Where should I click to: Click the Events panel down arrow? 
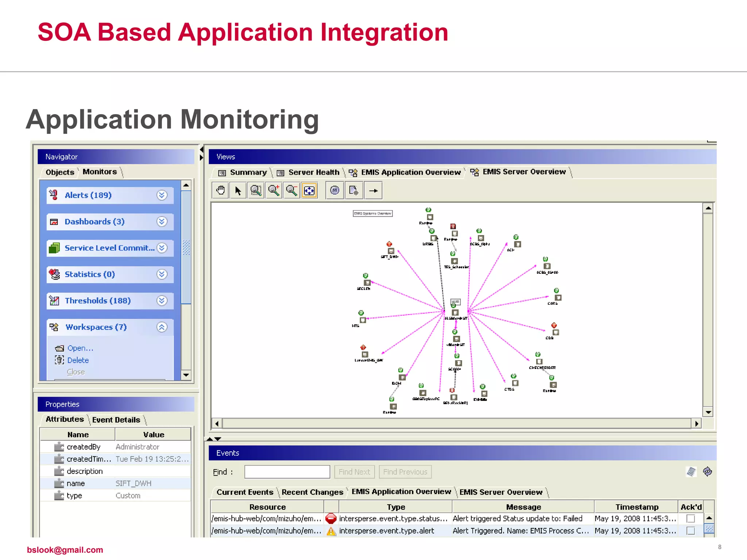pos(218,439)
